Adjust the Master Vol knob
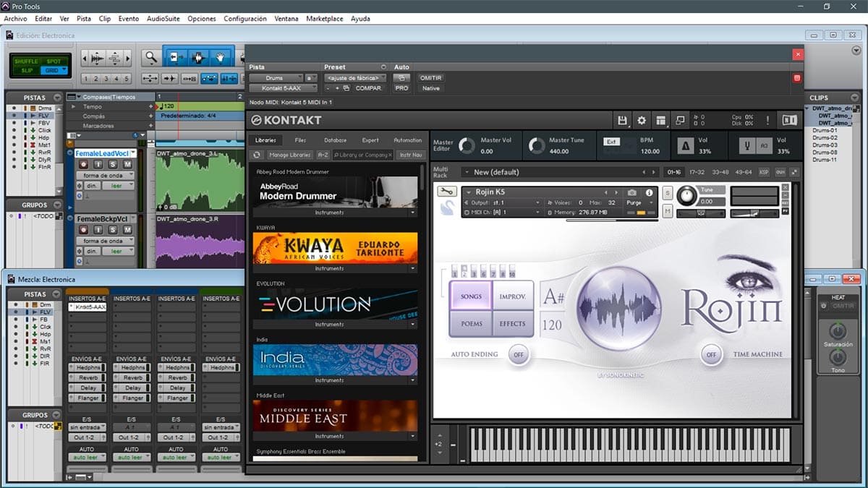868x488 pixels. click(x=467, y=145)
